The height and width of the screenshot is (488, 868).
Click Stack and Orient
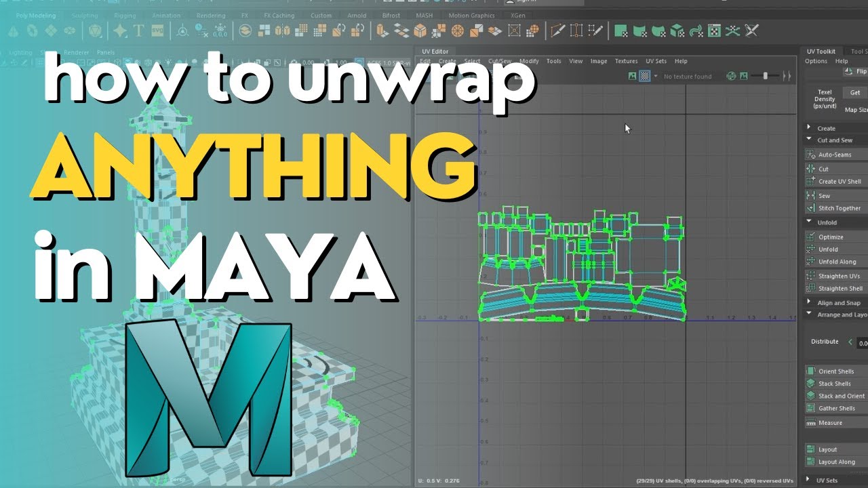pyautogui.click(x=836, y=396)
